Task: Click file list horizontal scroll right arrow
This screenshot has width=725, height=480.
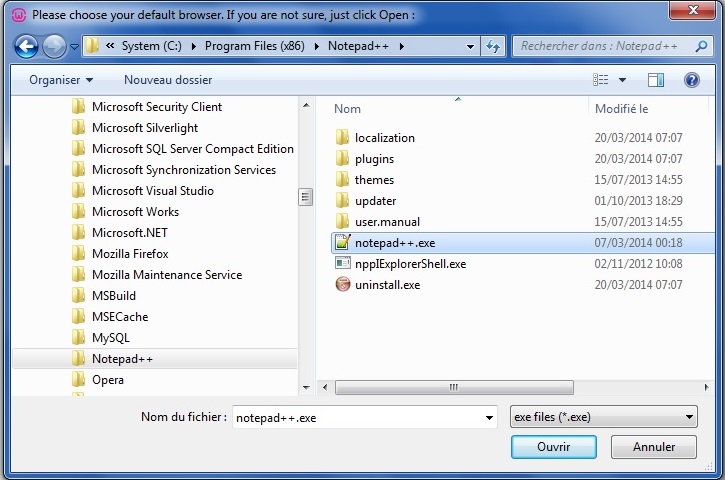Action: pos(706,388)
